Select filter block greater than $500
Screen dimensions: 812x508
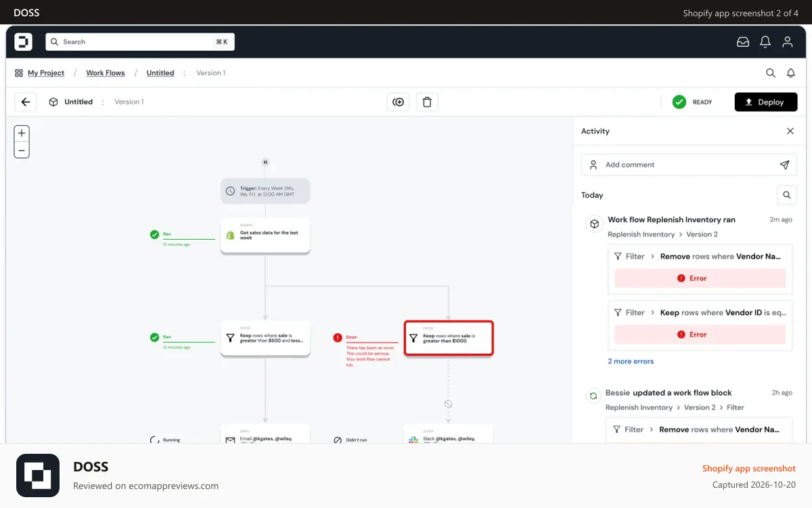[x=265, y=338]
